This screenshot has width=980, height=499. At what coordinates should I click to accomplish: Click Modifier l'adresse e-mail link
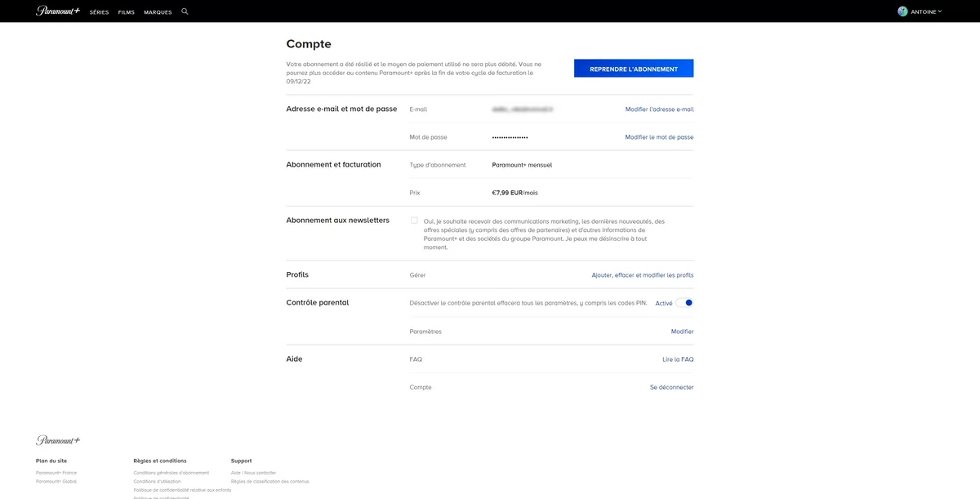(659, 109)
